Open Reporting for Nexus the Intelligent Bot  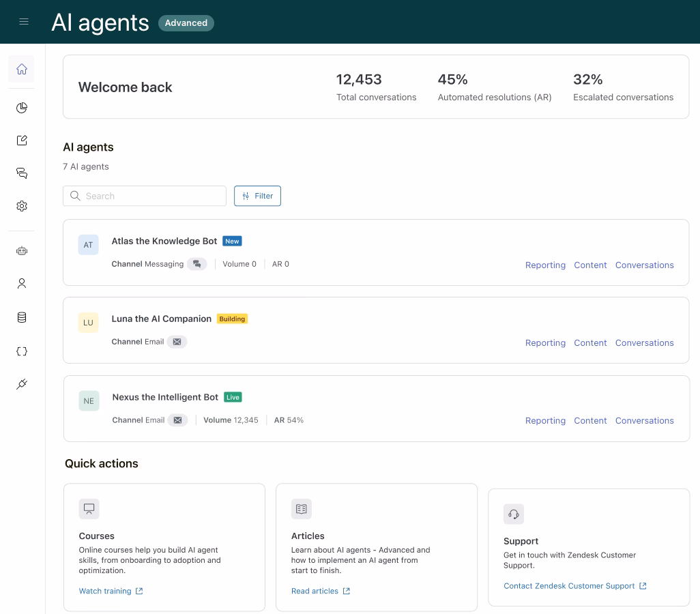(x=545, y=420)
